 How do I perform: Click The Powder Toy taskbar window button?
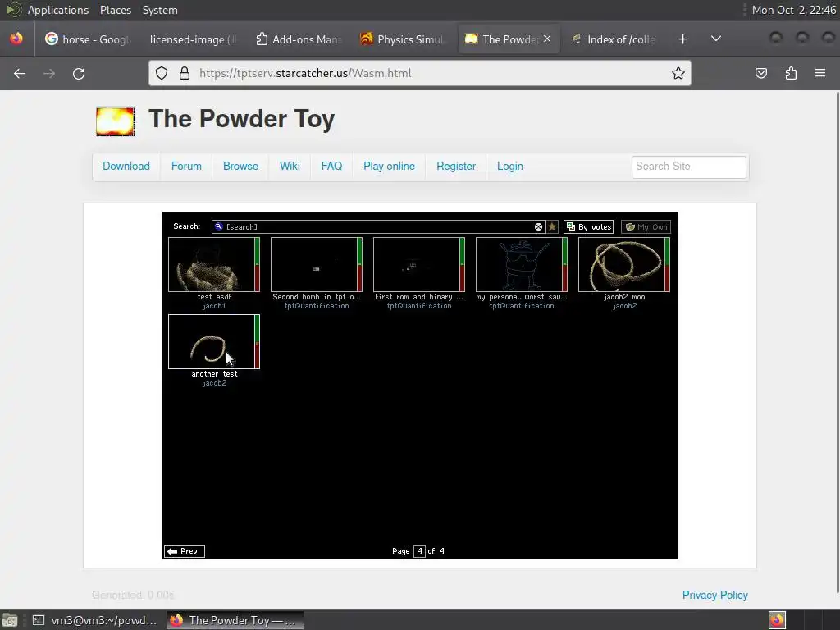[x=235, y=620]
